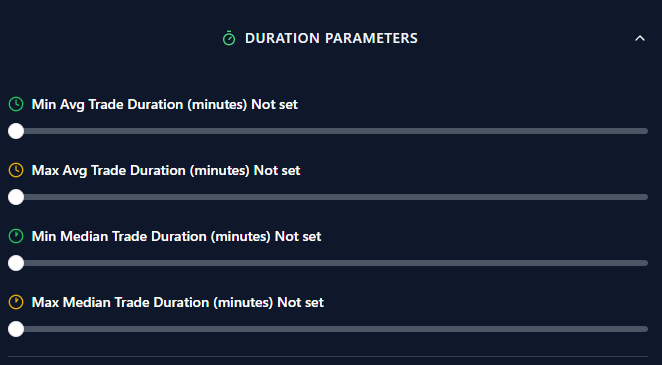Viewport: 662px width, 365px height.
Task: Click the middle of the Max Median Trade Duration track
Action: point(328,329)
